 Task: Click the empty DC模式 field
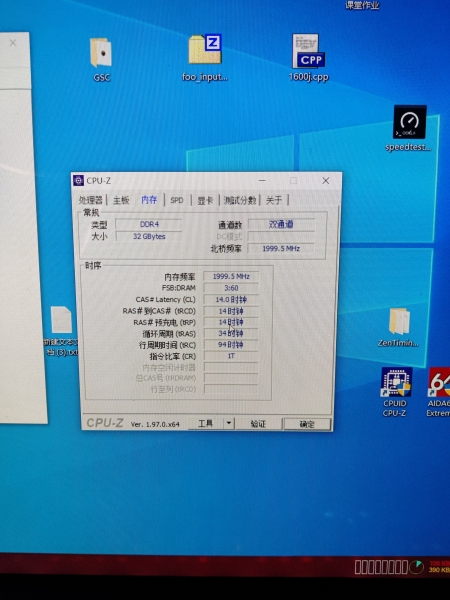[281, 236]
